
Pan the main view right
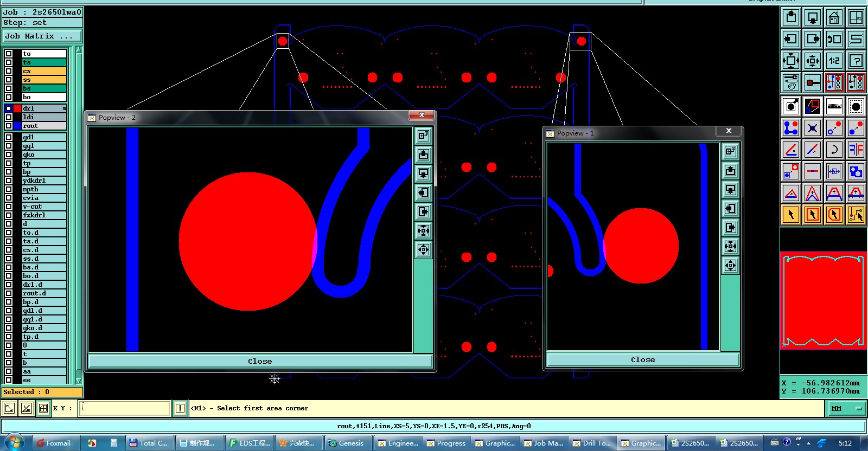coord(813,39)
